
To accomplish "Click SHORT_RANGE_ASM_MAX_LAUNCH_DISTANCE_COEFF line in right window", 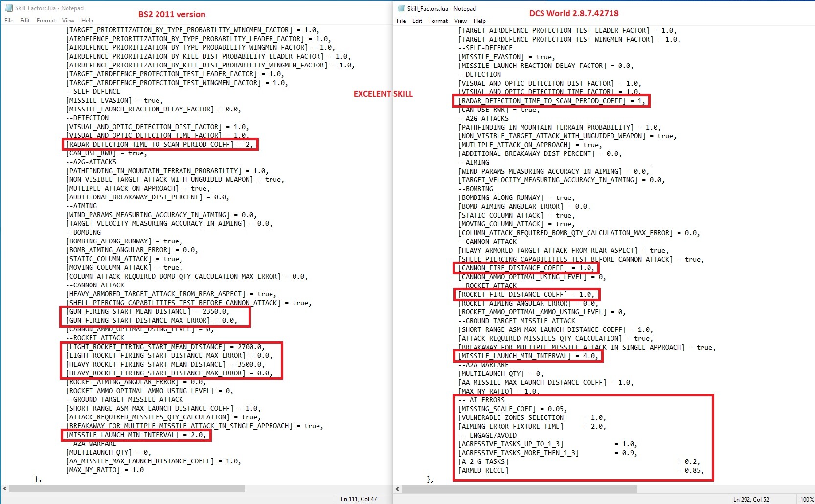I will pos(556,329).
